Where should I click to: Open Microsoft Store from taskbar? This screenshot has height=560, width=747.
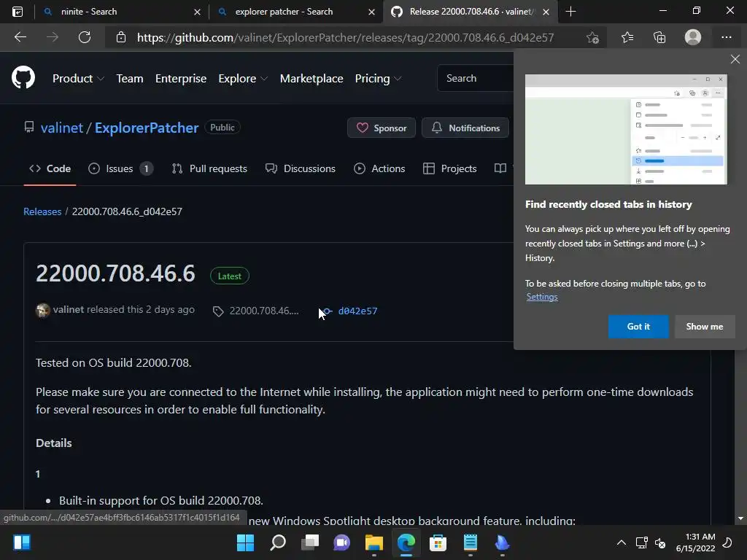click(x=438, y=542)
